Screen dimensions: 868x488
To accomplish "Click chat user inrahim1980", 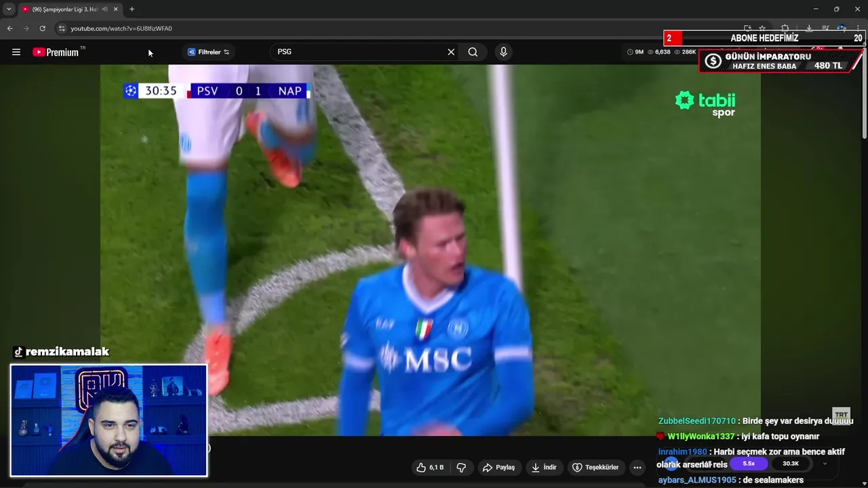I will 682,452.
